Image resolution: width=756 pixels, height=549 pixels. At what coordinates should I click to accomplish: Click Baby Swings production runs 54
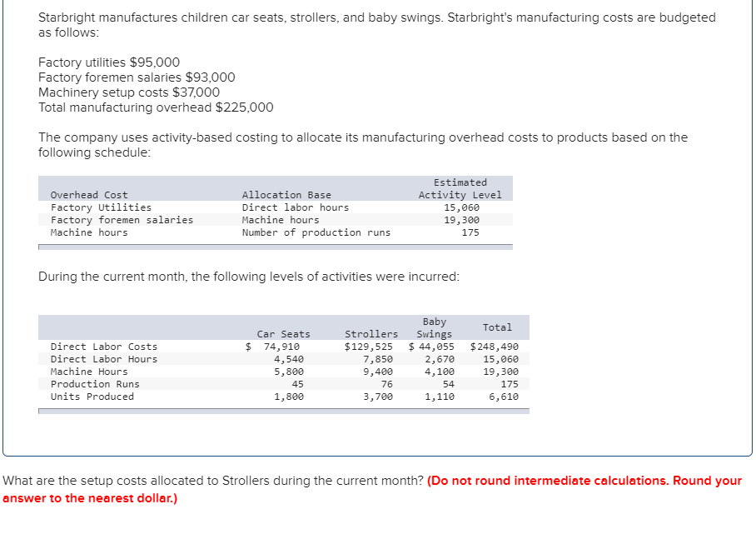pyautogui.click(x=449, y=384)
